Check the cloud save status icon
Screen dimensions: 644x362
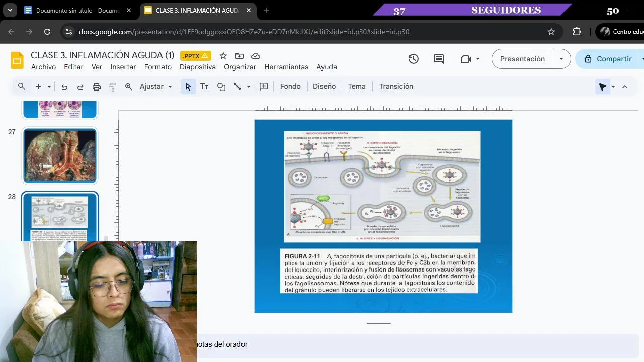tap(256, 56)
